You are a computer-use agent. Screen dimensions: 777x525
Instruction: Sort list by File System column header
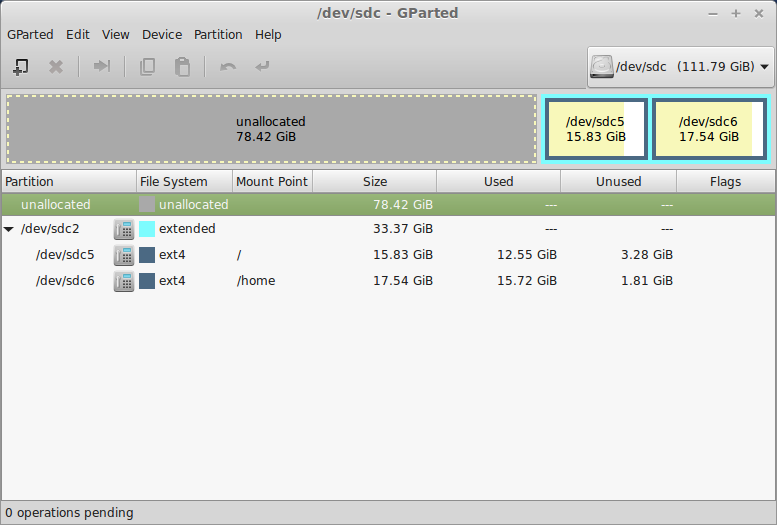point(184,181)
